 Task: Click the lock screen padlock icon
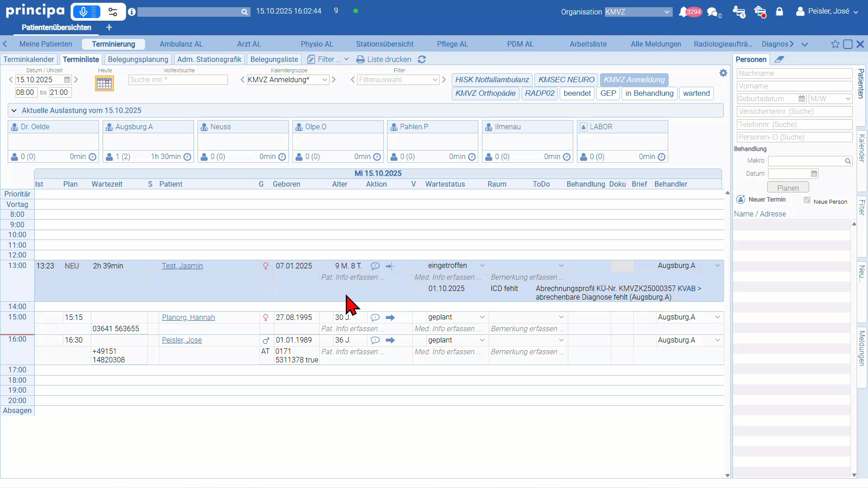pos(779,12)
